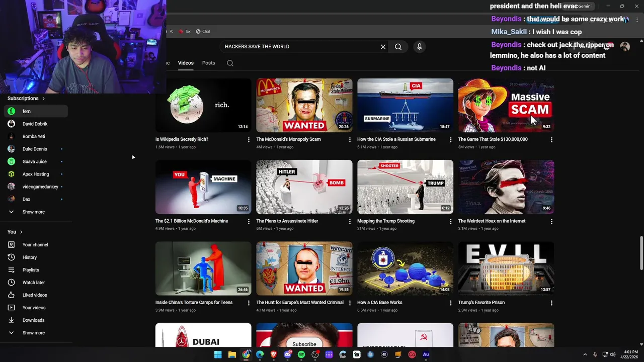Open options for The Plans to Assassinate Hitler
Viewport: 644px width, 362px height.
[x=350, y=221]
